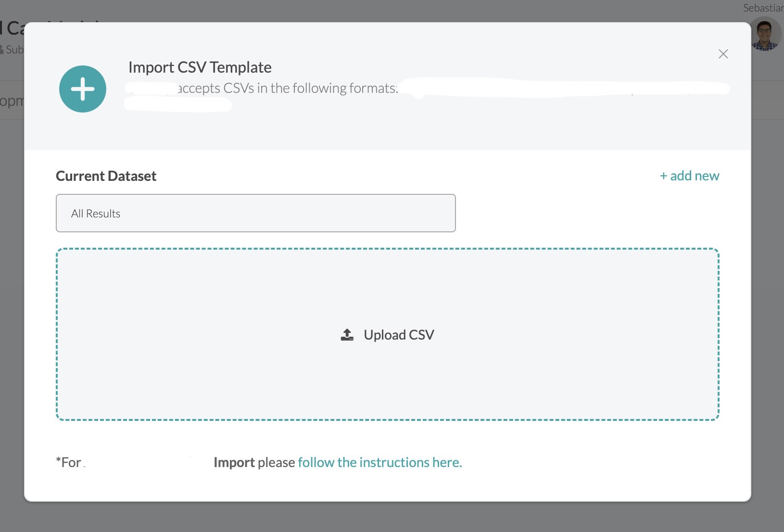Click the upload arrow icon beside Upload CSV

(x=346, y=334)
